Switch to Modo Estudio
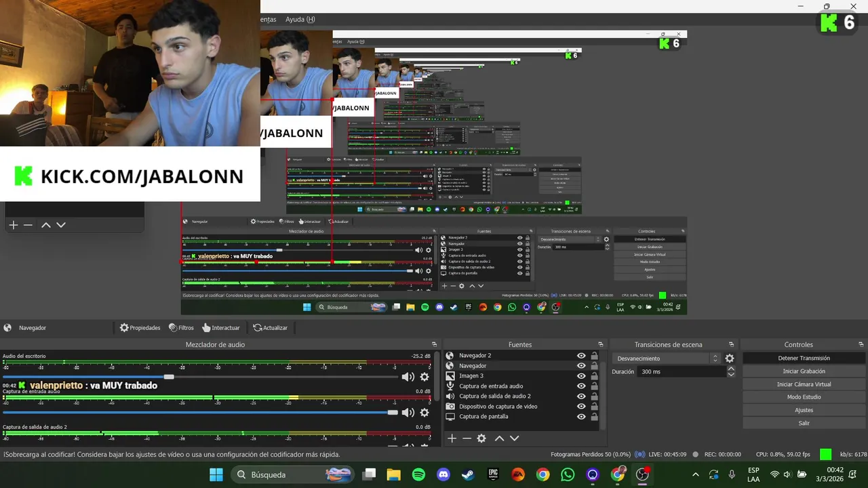 pyautogui.click(x=804, y=397)
